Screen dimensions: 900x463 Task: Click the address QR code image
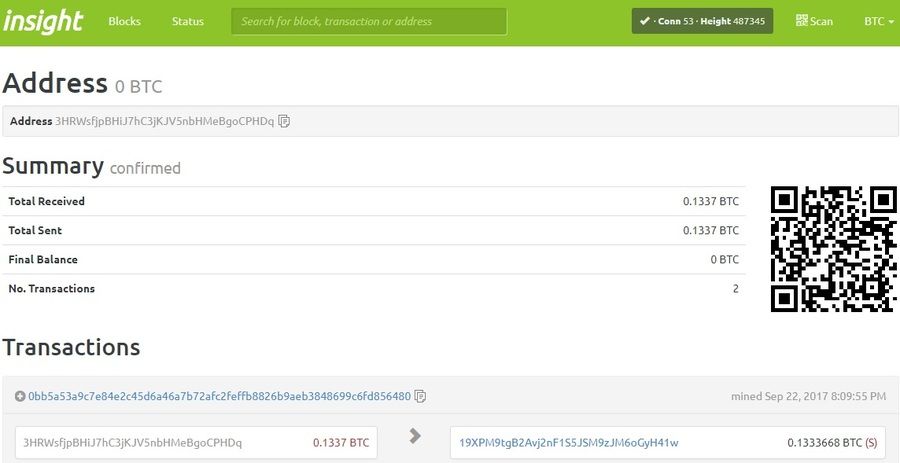click(833, 249)
